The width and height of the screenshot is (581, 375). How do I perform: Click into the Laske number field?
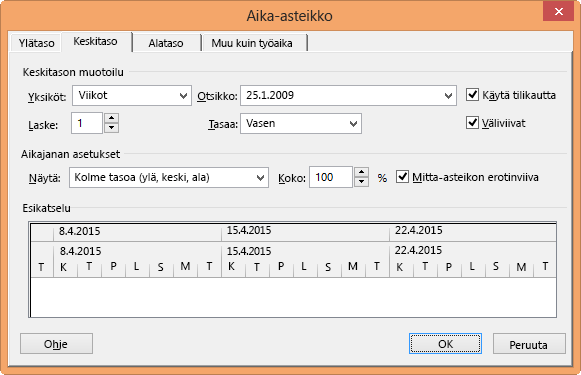[87, 123]
